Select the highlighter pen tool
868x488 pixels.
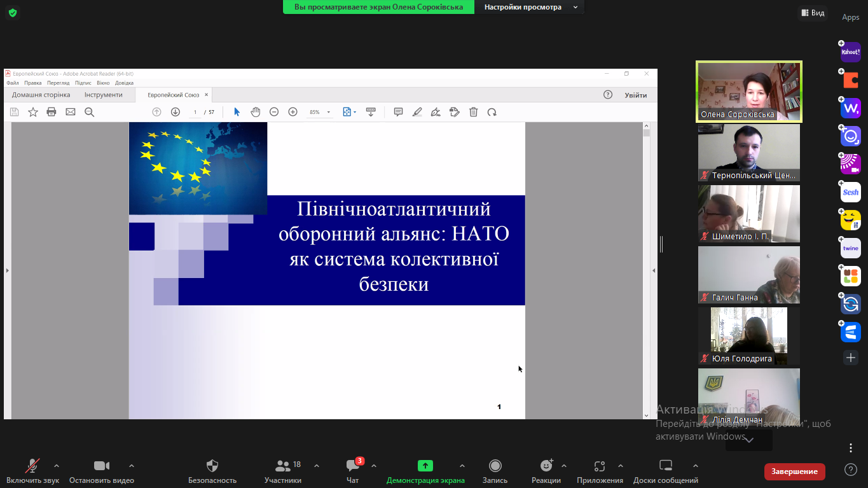point(417,112)
